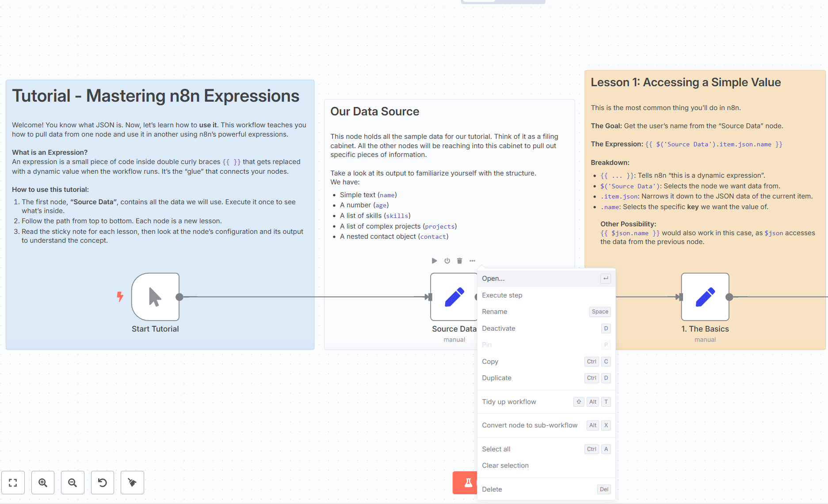
Task: Choose Clear selection in context menu
Action: click(x=546, y=466)
